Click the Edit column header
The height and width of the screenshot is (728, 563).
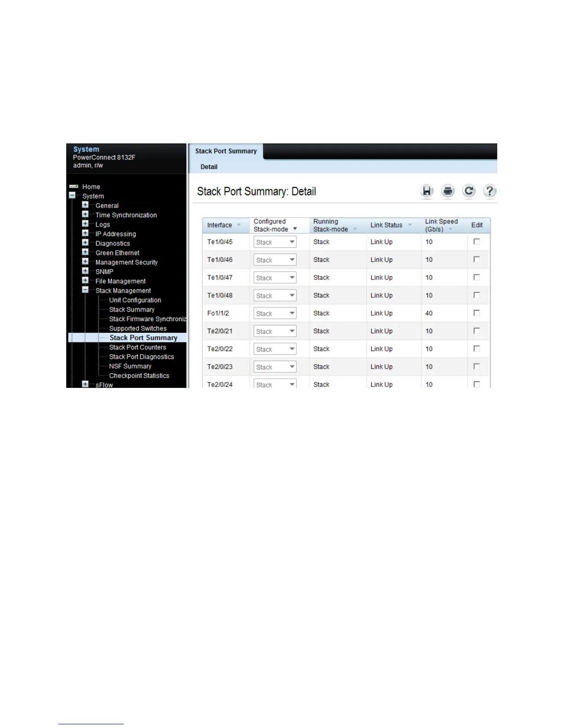pos(477,225)
